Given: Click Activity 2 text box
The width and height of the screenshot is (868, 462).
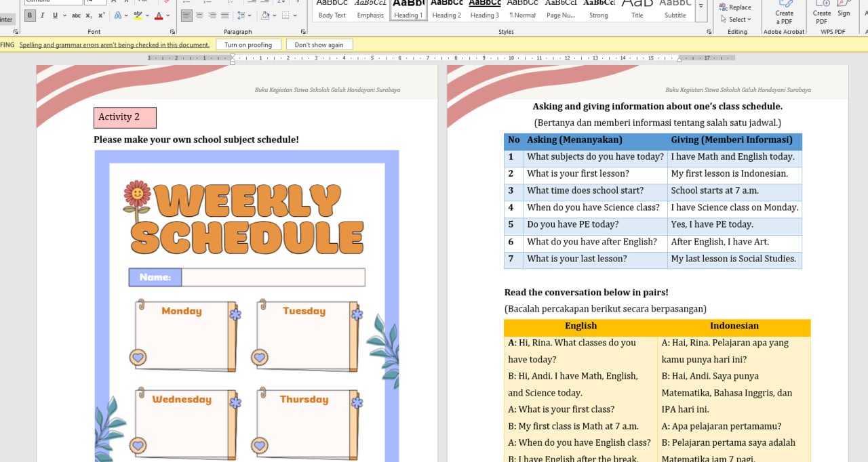Looking at the screenshot, I should [125, 117].
